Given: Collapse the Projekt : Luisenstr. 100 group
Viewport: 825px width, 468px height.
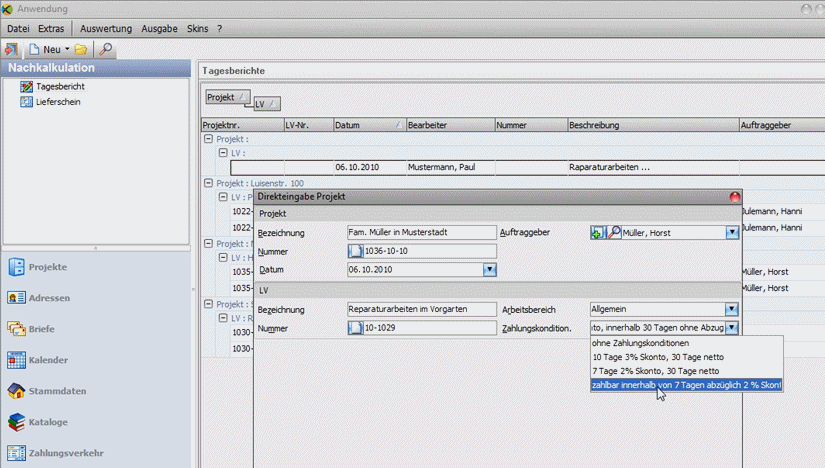Looking at the screenshot, I should 208,183.
